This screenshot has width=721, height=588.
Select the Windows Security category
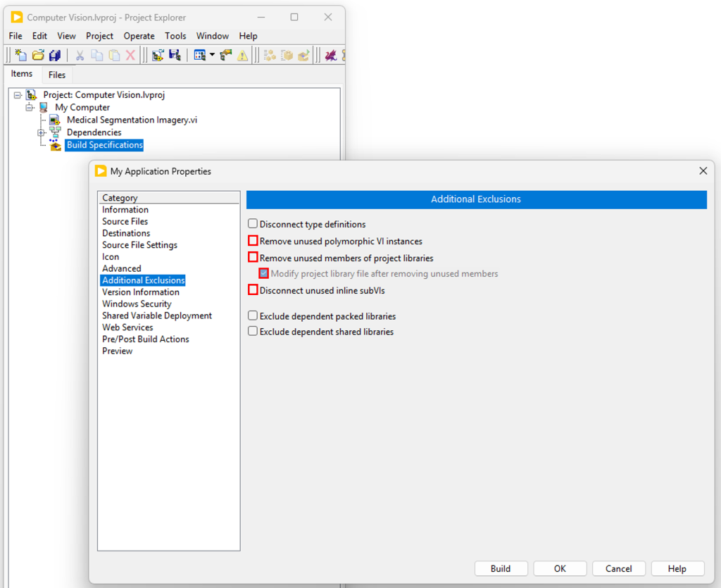[137, 304]
